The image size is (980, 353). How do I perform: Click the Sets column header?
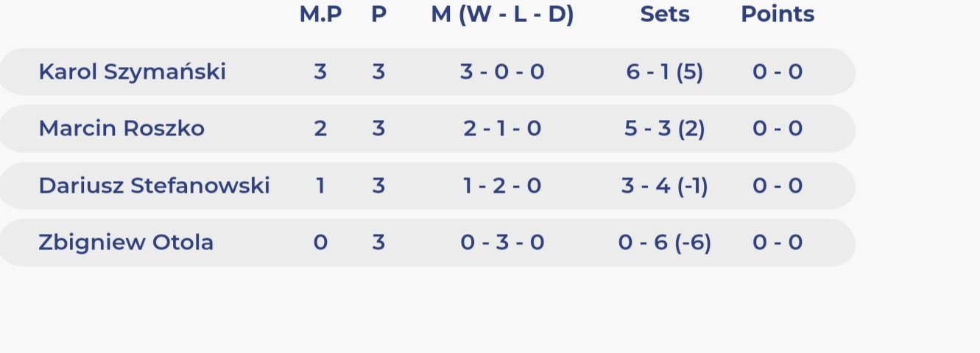(665, 14)
